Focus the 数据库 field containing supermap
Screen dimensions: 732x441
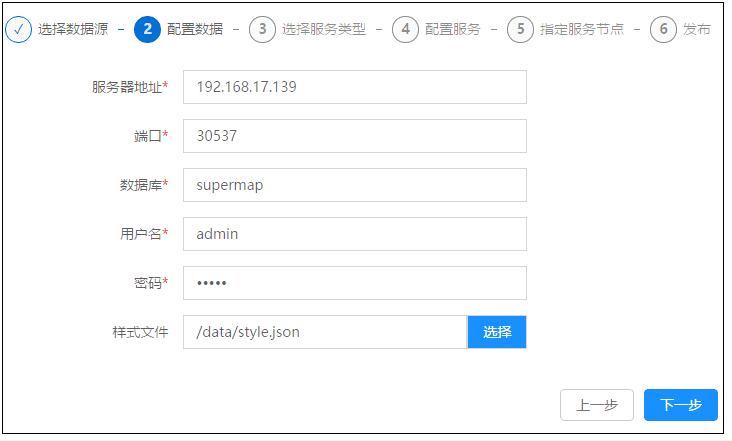pos(354,185)
